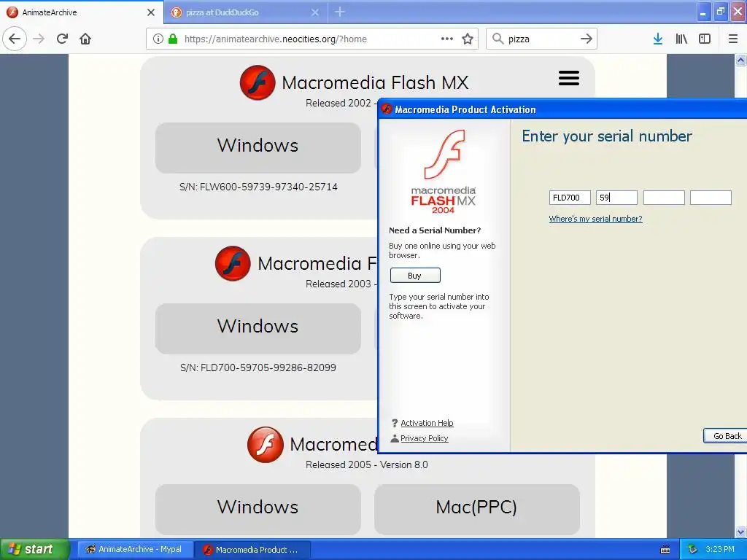747x560 pixels.
Task: Open Where's my serial number link
Action: [x=595, y=219]
